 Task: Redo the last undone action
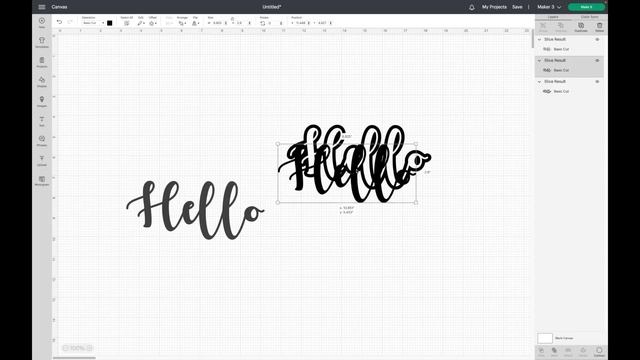[x=70, y=22]
